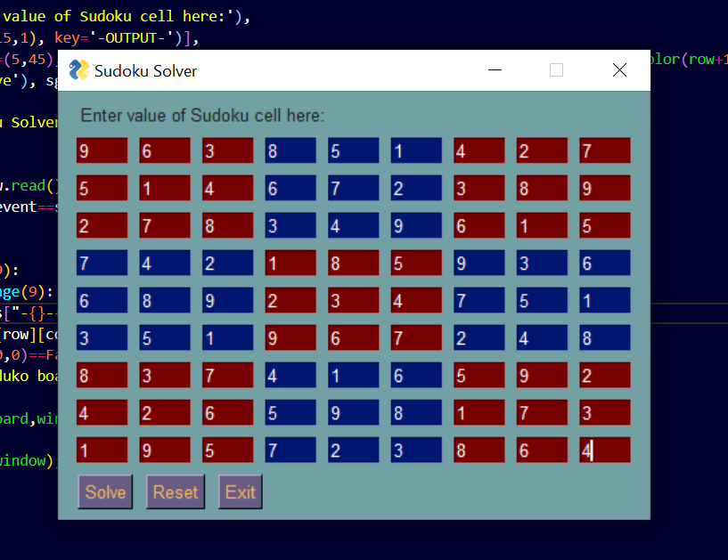Select the bottom-right cell showing 4

pyautogui.click(x=604, y=450)
